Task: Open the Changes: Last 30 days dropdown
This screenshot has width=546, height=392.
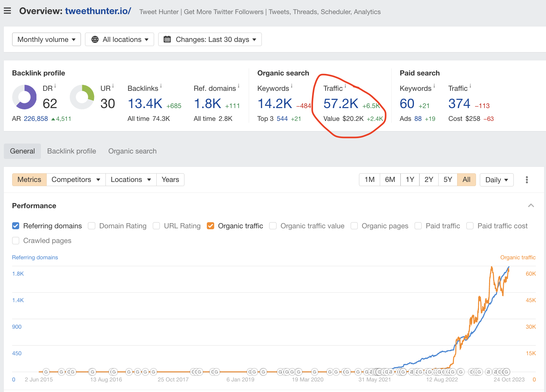Action: coord(210,39)
